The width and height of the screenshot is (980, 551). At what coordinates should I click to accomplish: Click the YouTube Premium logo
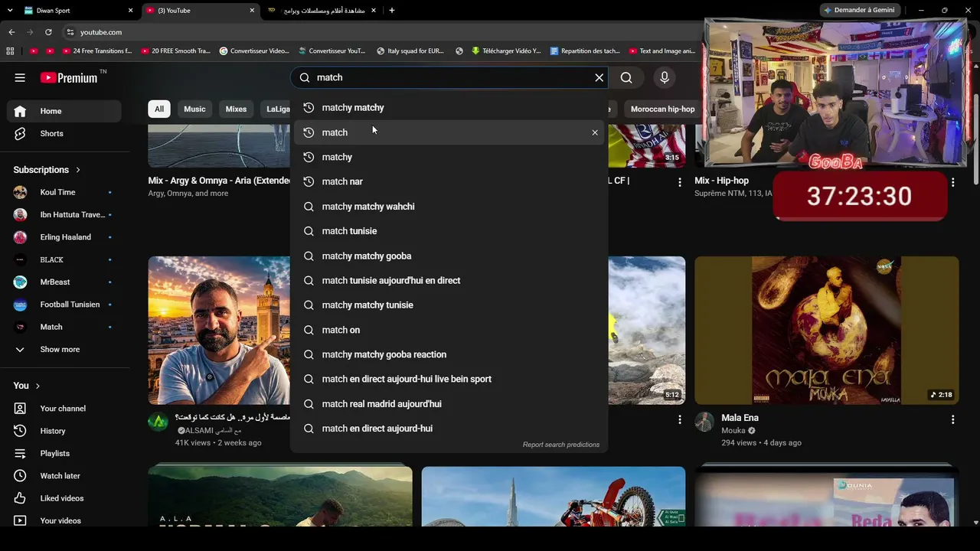(70, 77)
